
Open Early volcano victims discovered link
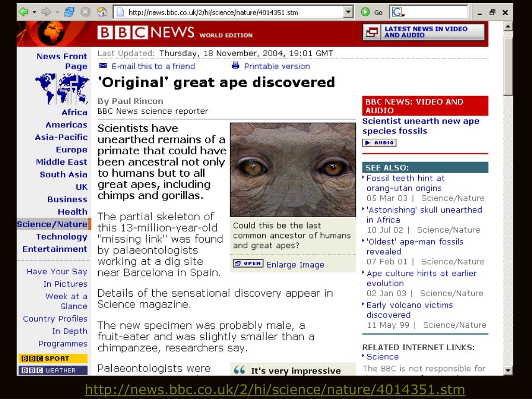coord(409,310)
